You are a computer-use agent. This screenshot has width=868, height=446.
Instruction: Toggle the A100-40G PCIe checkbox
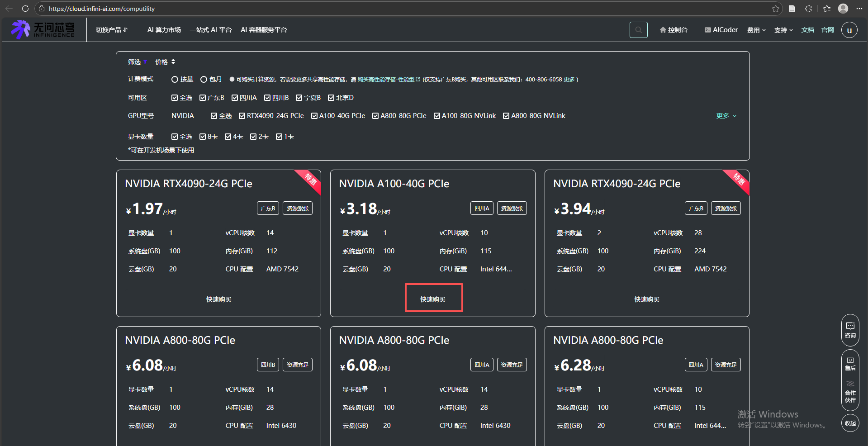(x=314, y=116)
